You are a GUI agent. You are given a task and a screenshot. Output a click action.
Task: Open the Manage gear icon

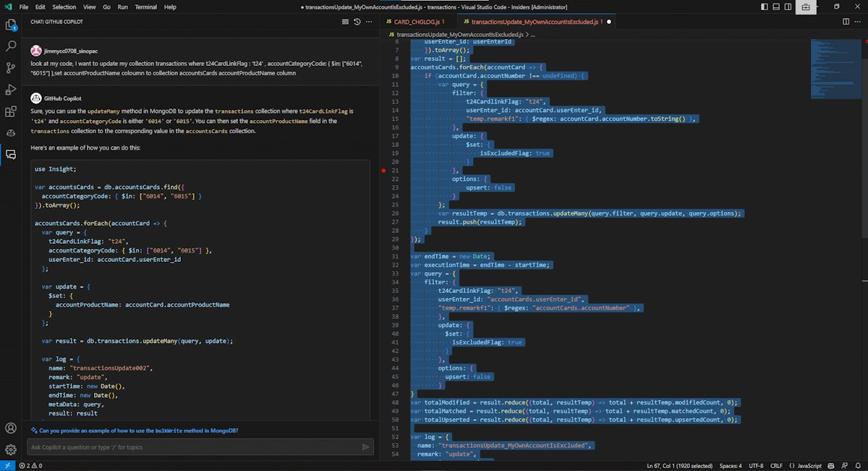point(11,449)
